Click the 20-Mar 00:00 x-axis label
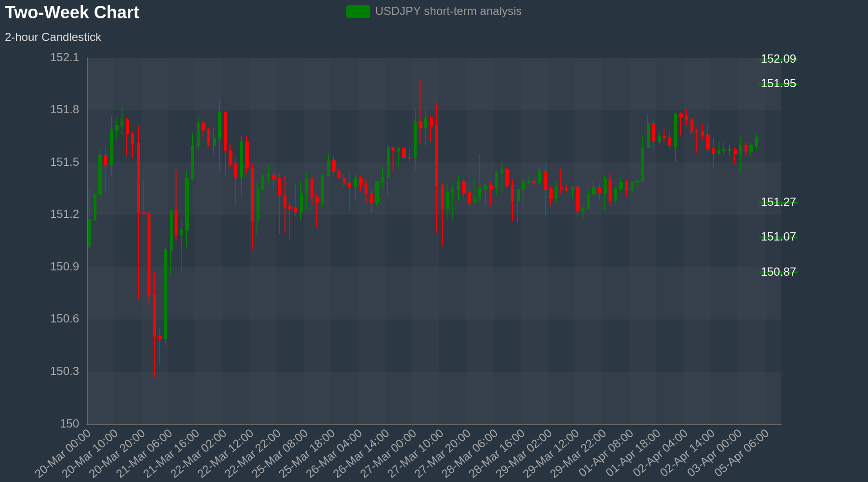This screenshot has width=868, height=482. (63, 454)
